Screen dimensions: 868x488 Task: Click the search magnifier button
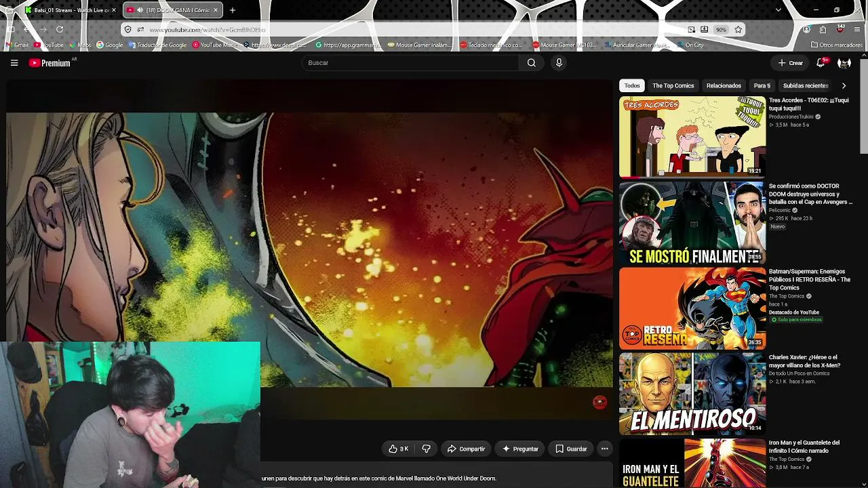click(532, 63)
